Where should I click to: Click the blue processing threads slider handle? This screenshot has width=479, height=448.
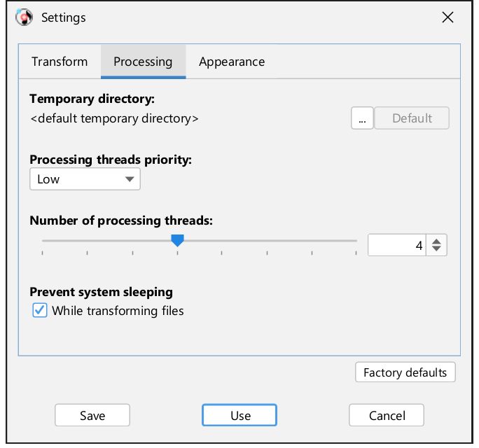pyautogui.click(x=178, y=240)
